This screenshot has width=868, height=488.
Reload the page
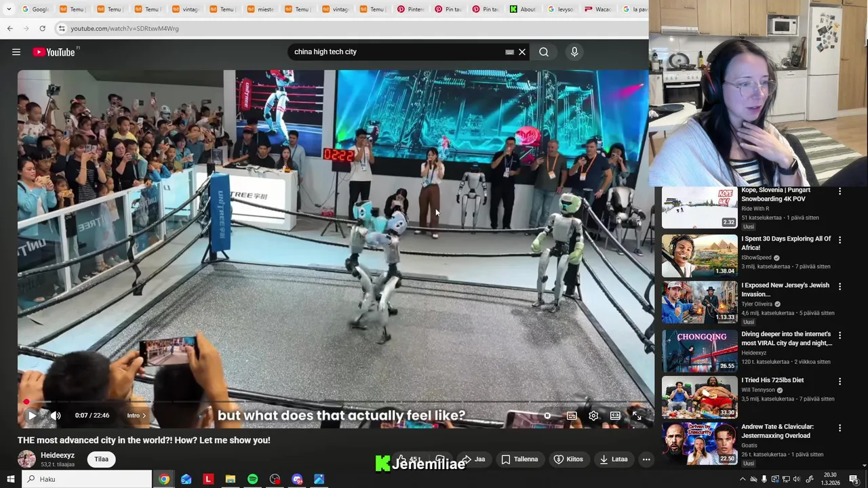click(x=42, y=28)
